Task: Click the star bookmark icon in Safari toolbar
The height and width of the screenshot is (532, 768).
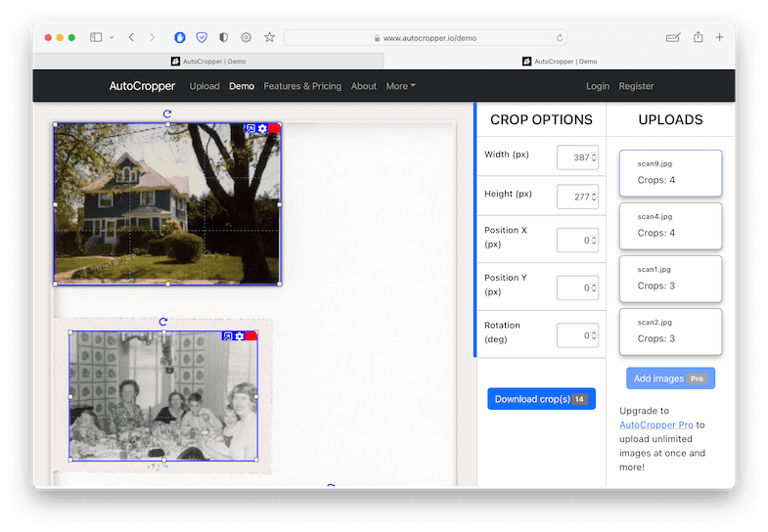Action: point(269,37)
